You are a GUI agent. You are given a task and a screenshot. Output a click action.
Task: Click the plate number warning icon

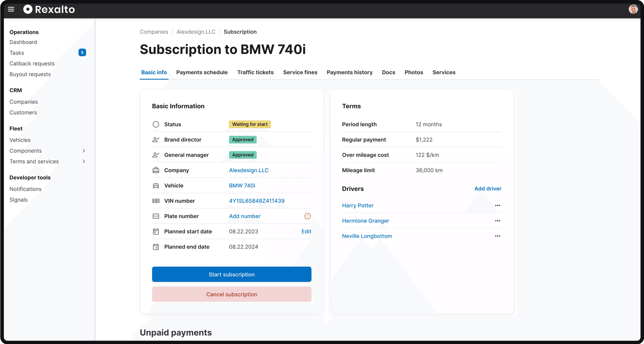pos(307,216)
